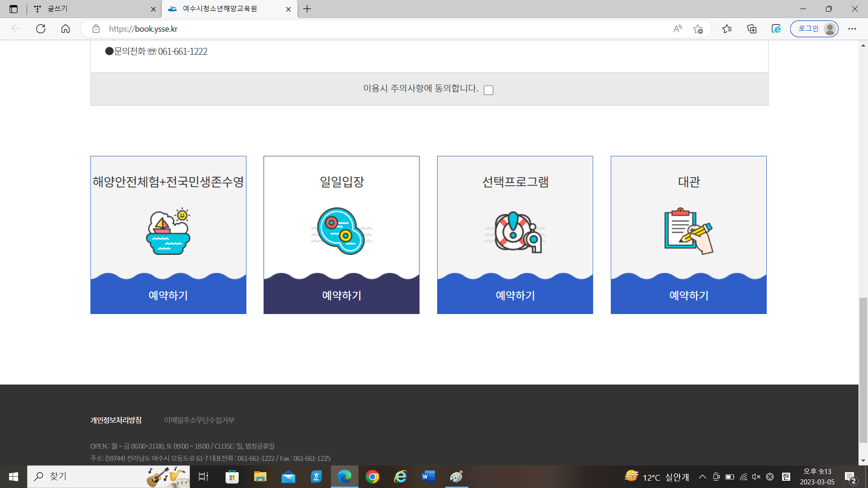The image size is (868, 488).
Task: Open Mail app from taskbar
Action: click(288, 477)
